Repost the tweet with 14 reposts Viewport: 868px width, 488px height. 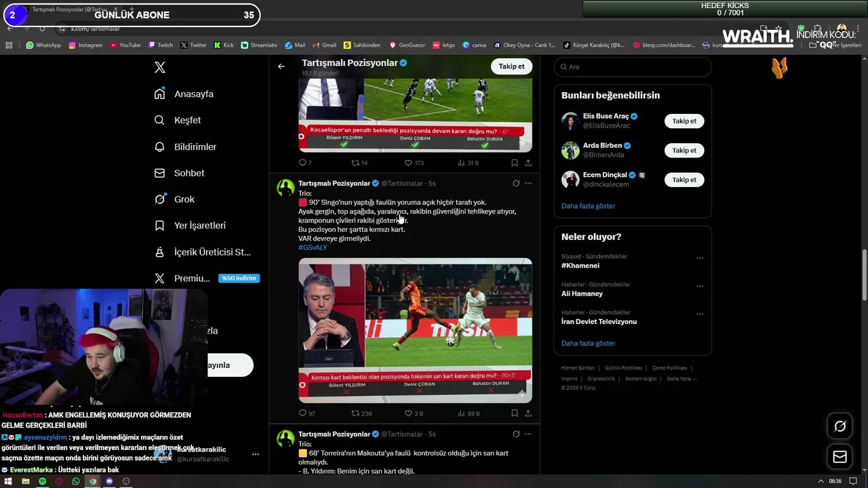359,163
